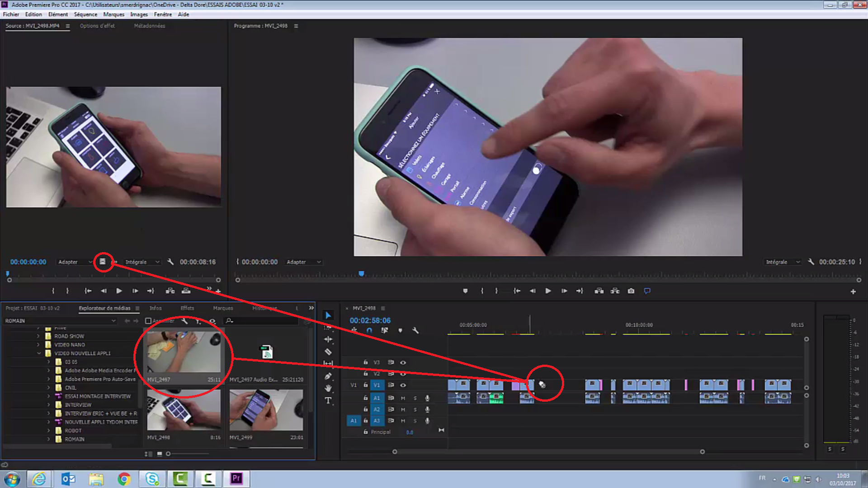The height and width of the screenshot is (488, 868).
Task: Select the Slip tool
Action: (328, 363)
